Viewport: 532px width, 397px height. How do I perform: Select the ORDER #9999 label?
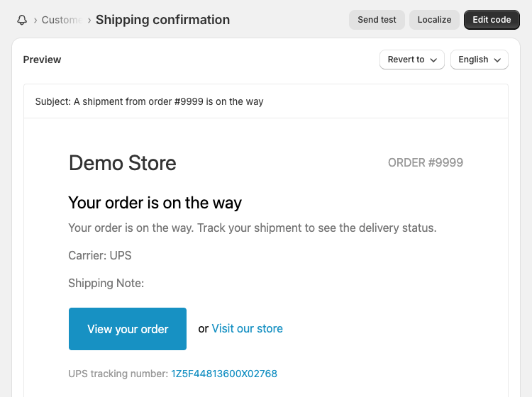[x=425, y=163]
